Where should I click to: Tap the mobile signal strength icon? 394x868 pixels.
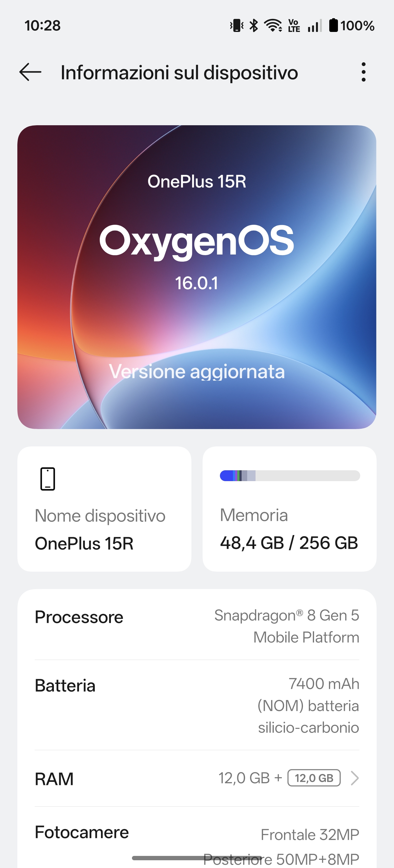[314, 26]
